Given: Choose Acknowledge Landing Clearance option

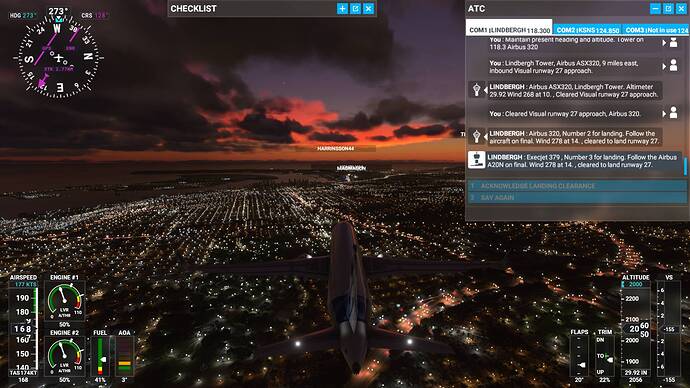Looking at the screenshot, I should tap(576, 186).
